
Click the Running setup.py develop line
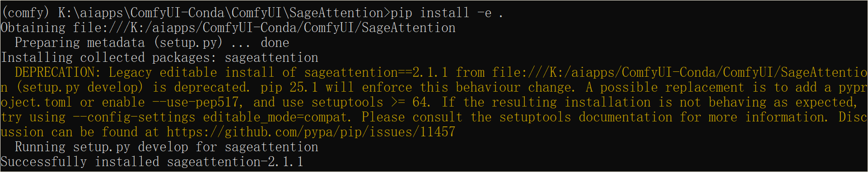pos(167,147)
